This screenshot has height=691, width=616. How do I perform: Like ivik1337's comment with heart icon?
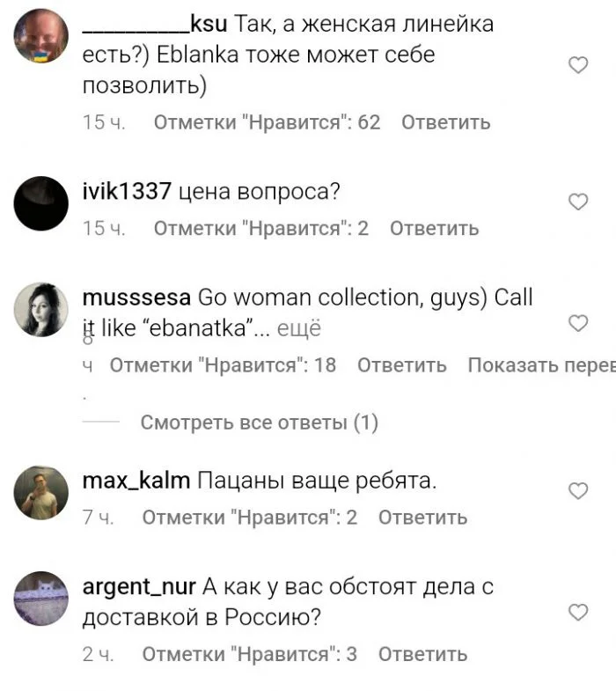[x=578, y=202]
